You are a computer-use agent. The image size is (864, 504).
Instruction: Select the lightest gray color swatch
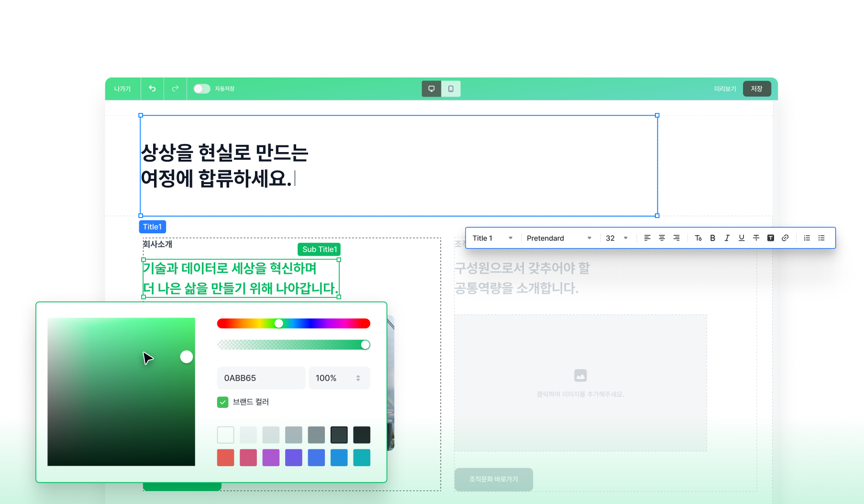pos(248,435)
